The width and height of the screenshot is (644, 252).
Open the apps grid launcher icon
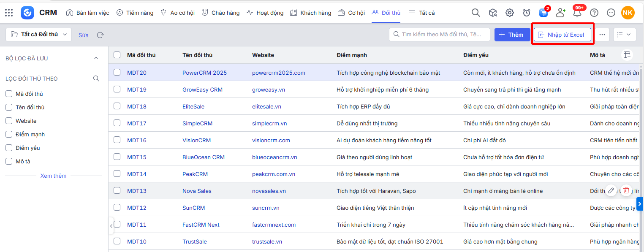tap(9, 13)
